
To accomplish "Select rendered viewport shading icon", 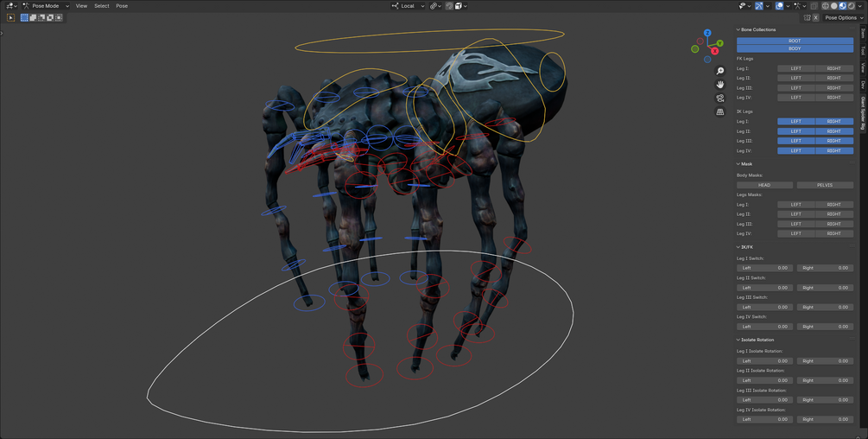I will (851, 6).
